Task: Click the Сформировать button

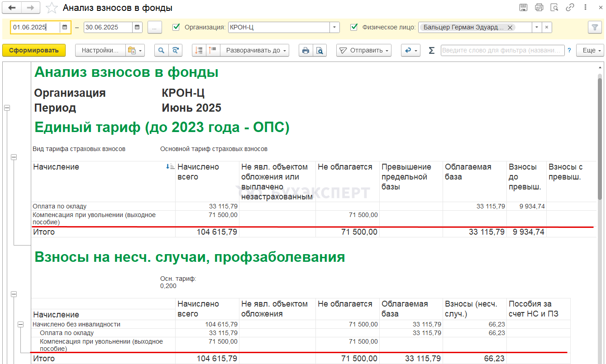Action: coord(34,50)
